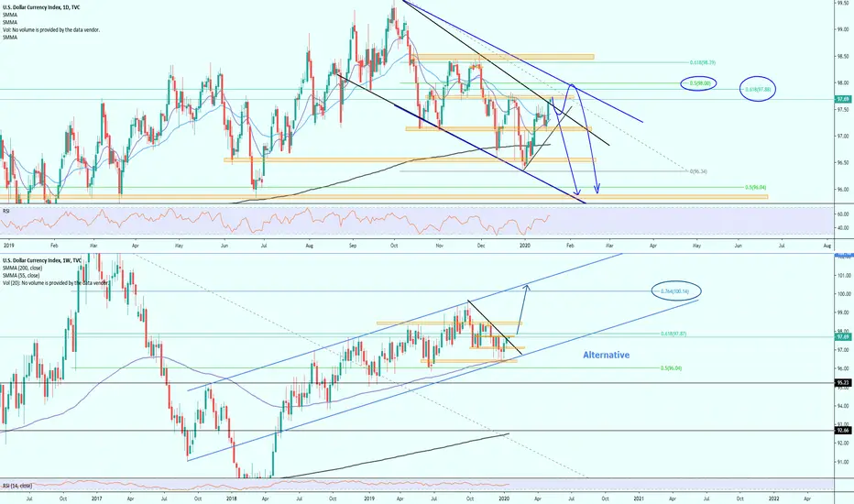Click the 0.618(98.29) Fibonacci level label

pos(703,62)
